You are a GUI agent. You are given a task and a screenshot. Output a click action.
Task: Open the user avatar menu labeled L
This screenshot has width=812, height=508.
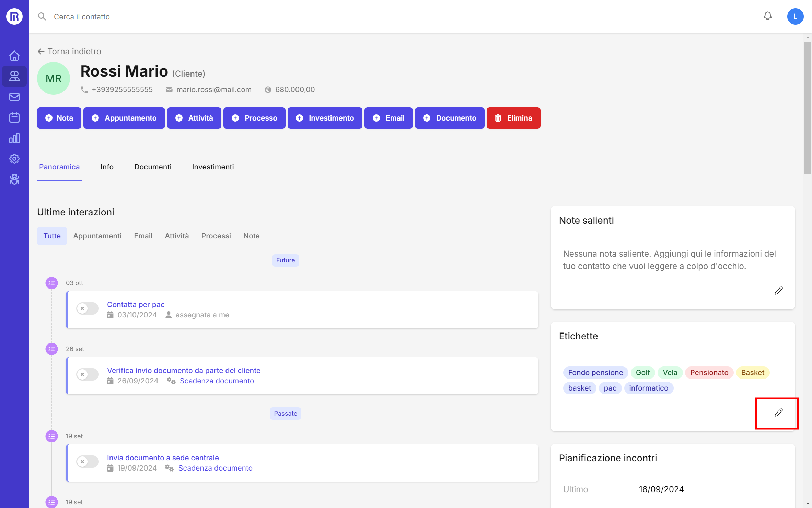click(796, 16)
